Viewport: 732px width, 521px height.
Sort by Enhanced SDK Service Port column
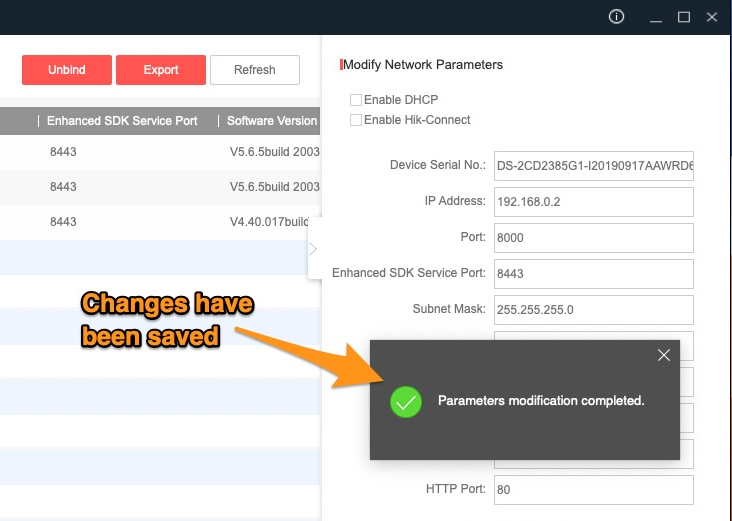pos(122,121)
